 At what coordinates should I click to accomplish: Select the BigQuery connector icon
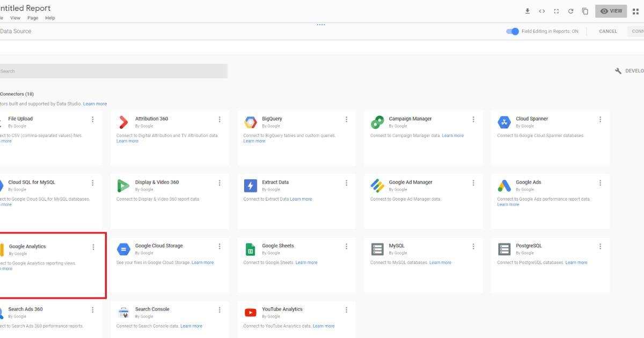(250, 122)
